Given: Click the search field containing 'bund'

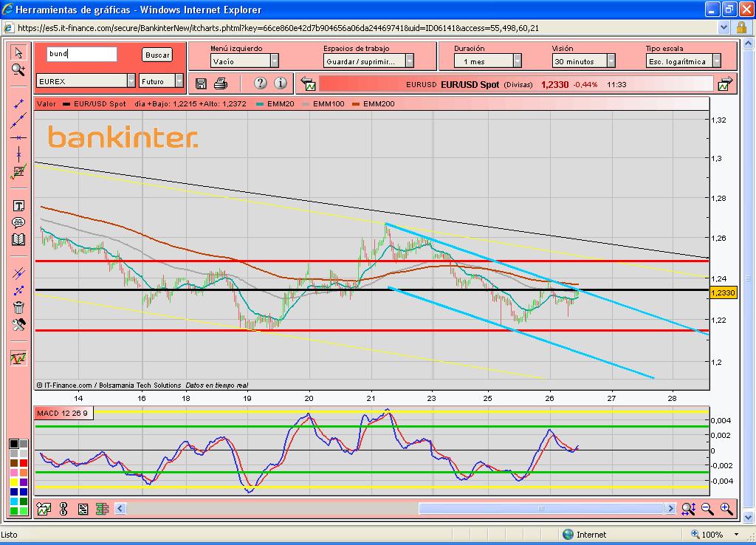Looking at the screenshot, I should [x=81, y=55].
